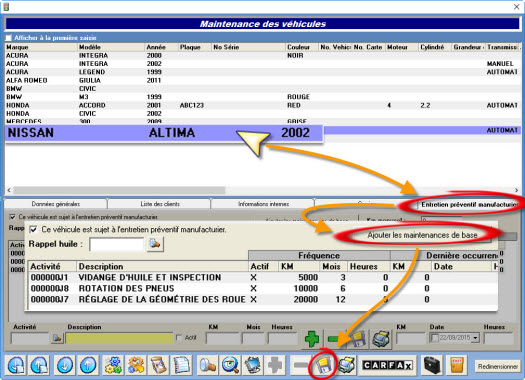The width and height of the screenshot is (525, 380).
Task: Click the eye magnifier preview icon
Action: 230,365
